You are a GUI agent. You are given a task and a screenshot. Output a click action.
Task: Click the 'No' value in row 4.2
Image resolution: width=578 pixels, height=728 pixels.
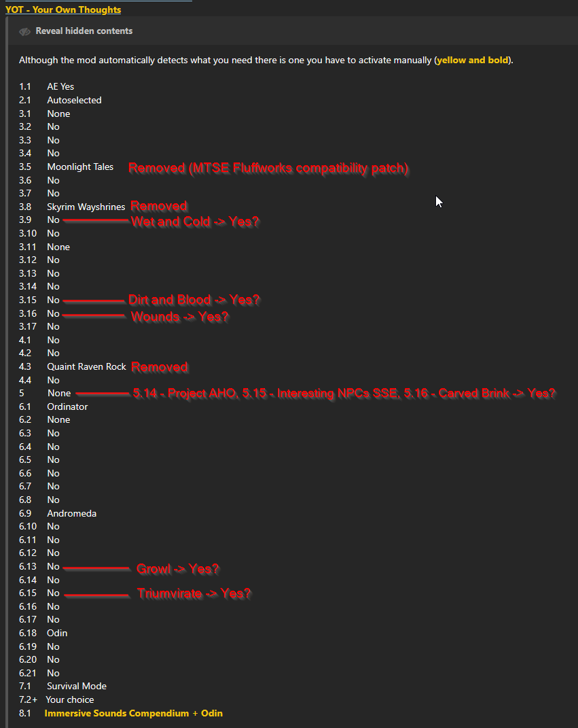click(54, 353)
